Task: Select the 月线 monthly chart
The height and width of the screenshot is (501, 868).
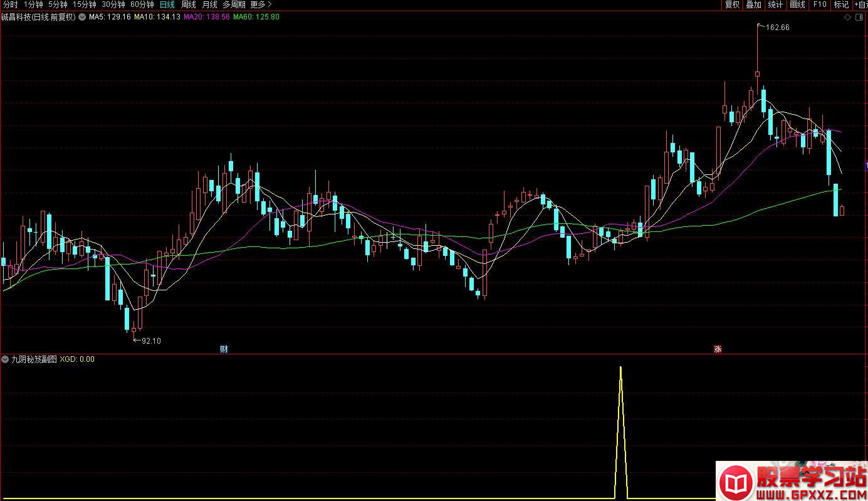Action: pos(209,4)
